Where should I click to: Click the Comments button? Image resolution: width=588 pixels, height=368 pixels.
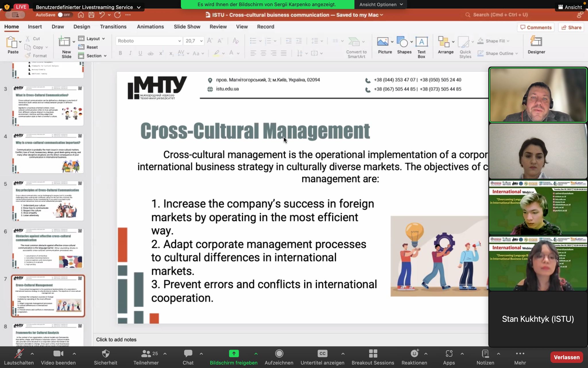(536, 27)
